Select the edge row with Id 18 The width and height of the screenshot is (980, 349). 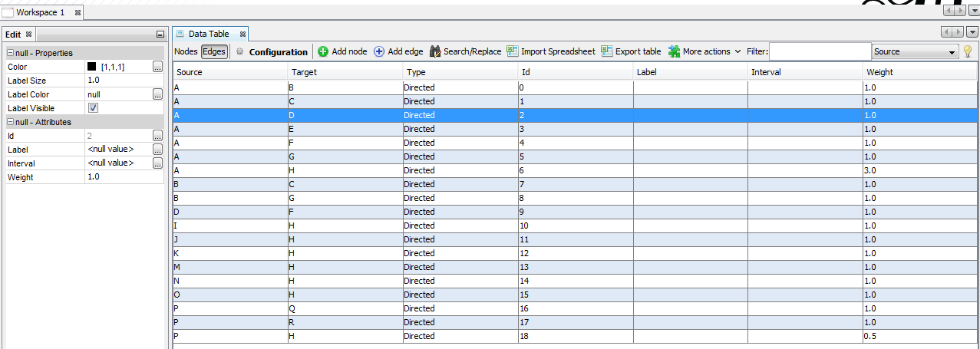[x=576, y=336]
